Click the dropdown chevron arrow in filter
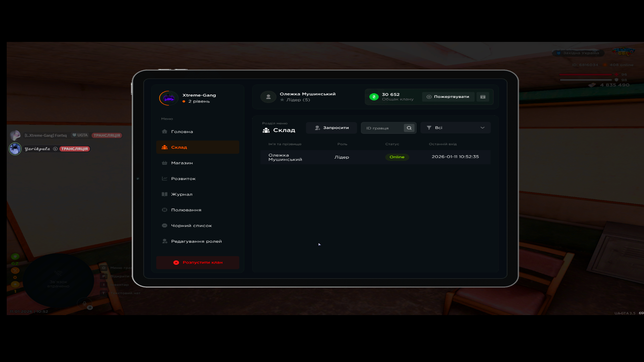Screen dimensions: 644x362 [x=482, y=128]
